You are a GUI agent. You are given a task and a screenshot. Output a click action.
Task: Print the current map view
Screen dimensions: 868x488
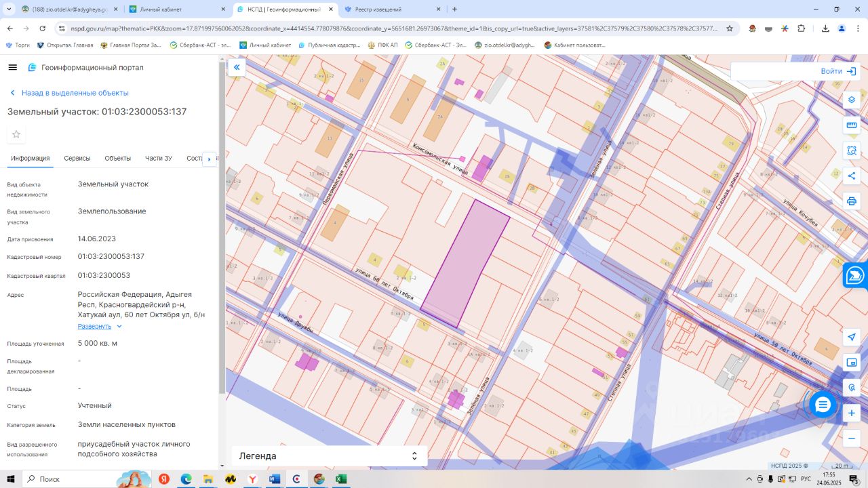pos(852,201)
